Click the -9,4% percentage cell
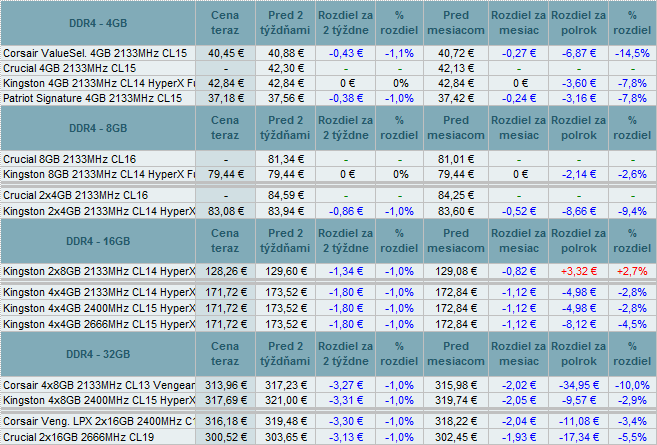 [x=632, y=211]
